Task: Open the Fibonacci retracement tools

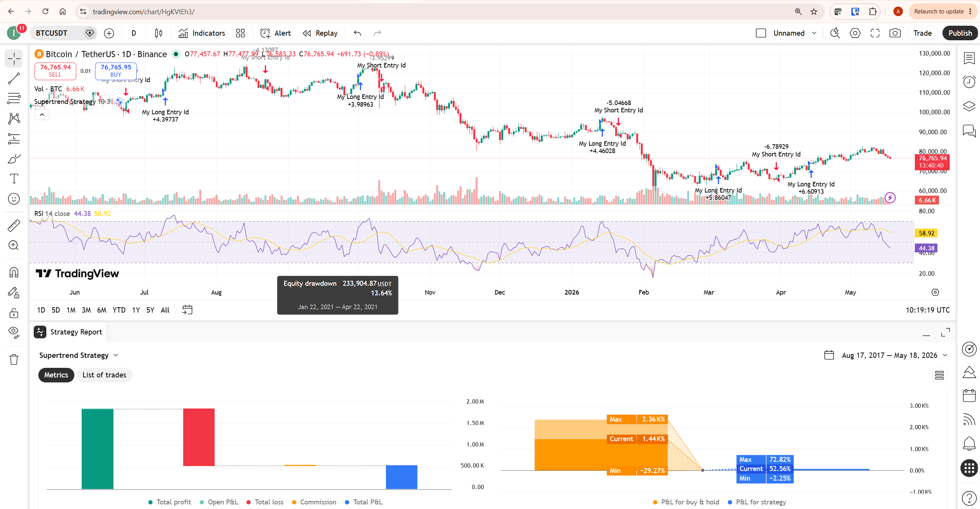Action: click(14, 99)
